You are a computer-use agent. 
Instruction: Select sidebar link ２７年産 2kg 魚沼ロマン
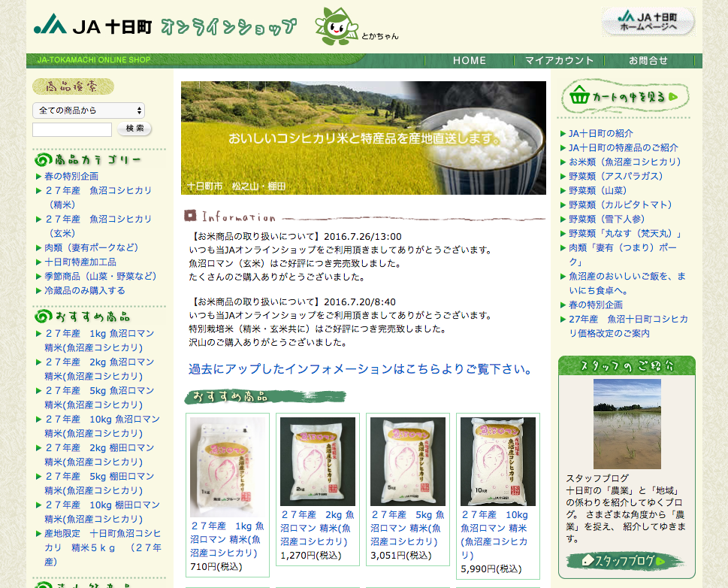(x=99, y=369)
